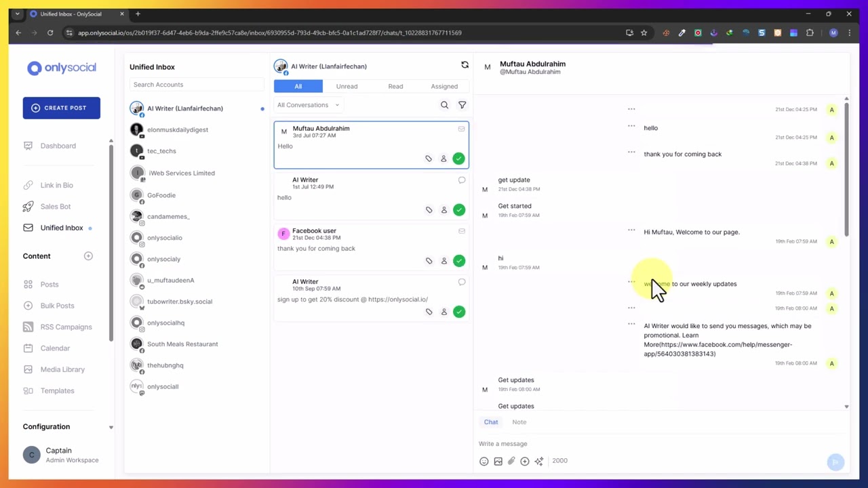Reload the page in the browser
The width and height of the screenshot is (868, 488).
coord(50,33)
